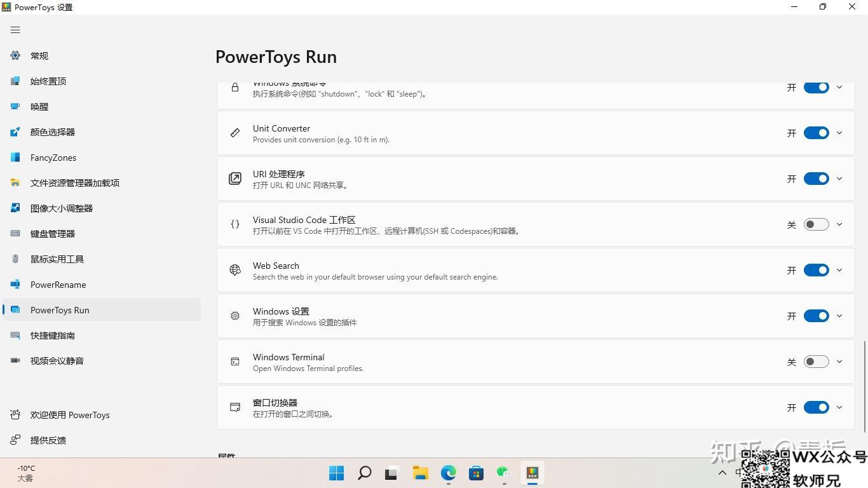Click the Unit Converter description text

tap(321, 140)
